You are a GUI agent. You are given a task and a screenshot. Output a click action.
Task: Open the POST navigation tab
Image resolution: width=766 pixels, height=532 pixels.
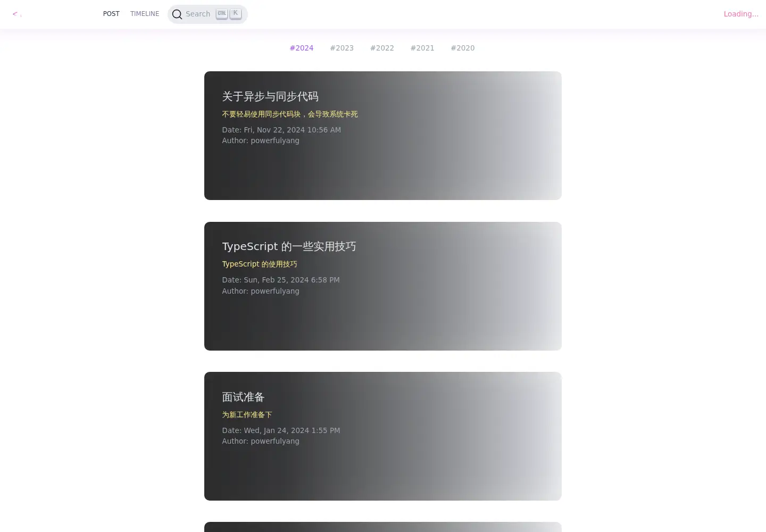click(x=111, y=14)
